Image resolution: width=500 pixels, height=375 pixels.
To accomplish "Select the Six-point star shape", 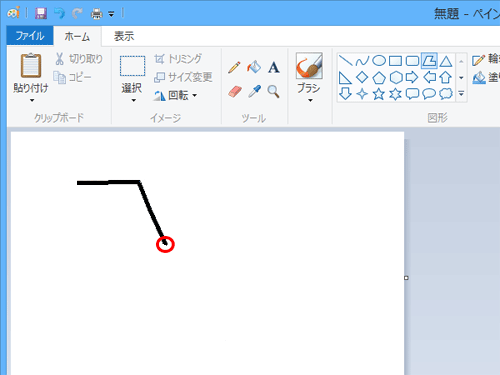I will (x=396, y=94).
